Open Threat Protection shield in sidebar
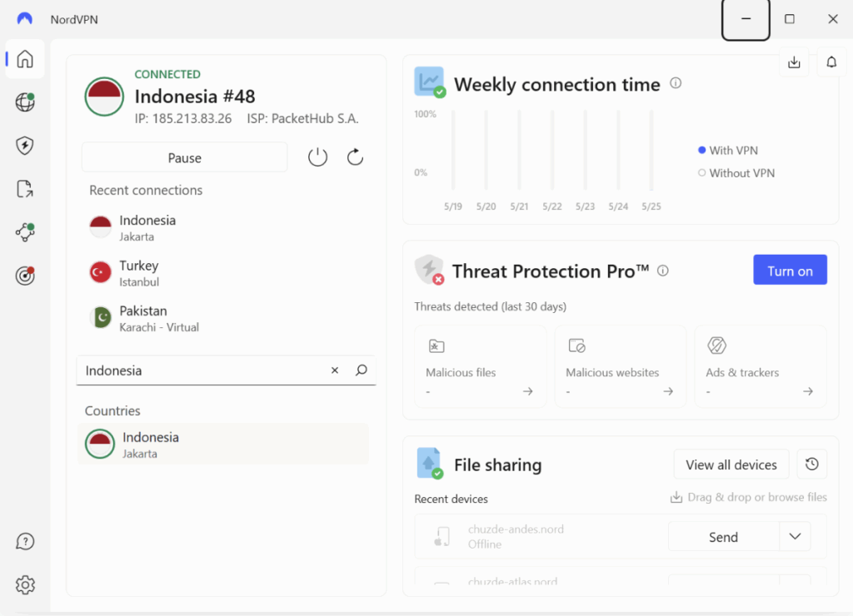Screen dimensions: 853x616 click(x=25, y=145)
